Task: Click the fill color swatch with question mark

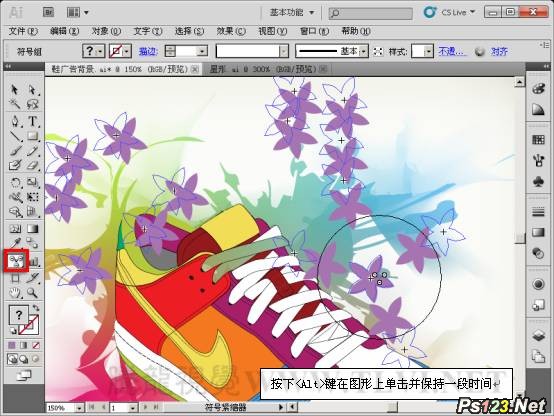Action: coord(18,315)
